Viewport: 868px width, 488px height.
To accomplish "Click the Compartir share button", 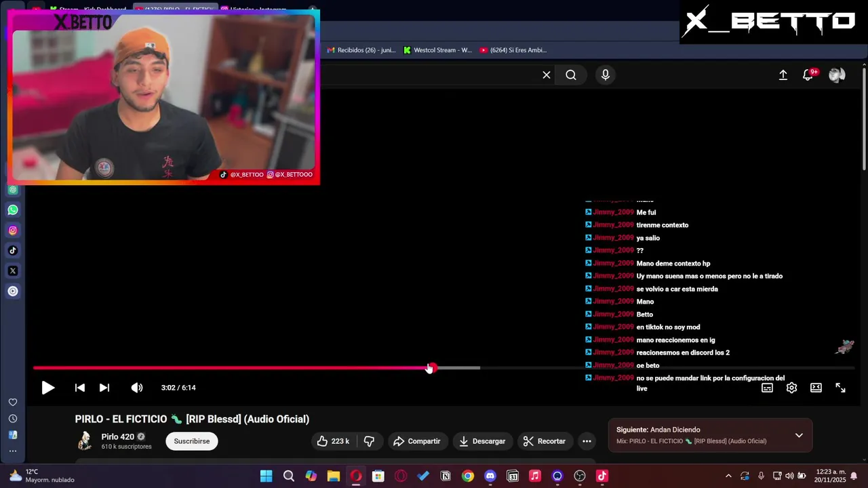I will point(416,441).
